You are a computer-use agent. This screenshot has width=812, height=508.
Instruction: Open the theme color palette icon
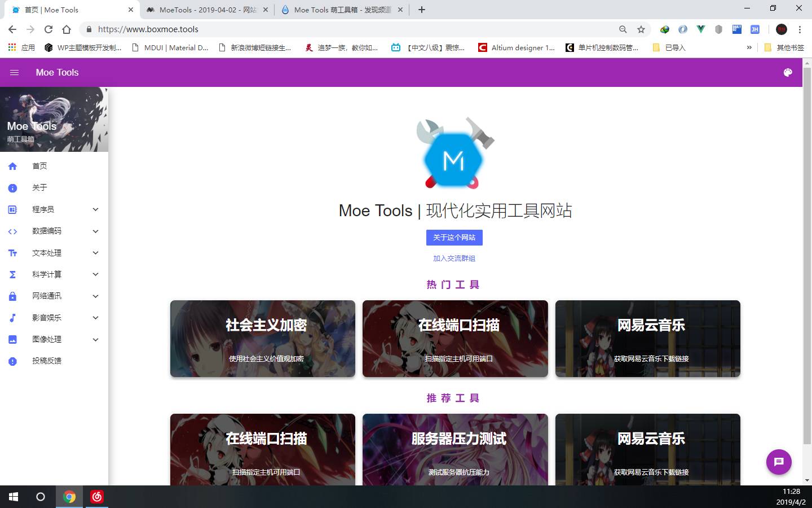[x=788, y=72]
